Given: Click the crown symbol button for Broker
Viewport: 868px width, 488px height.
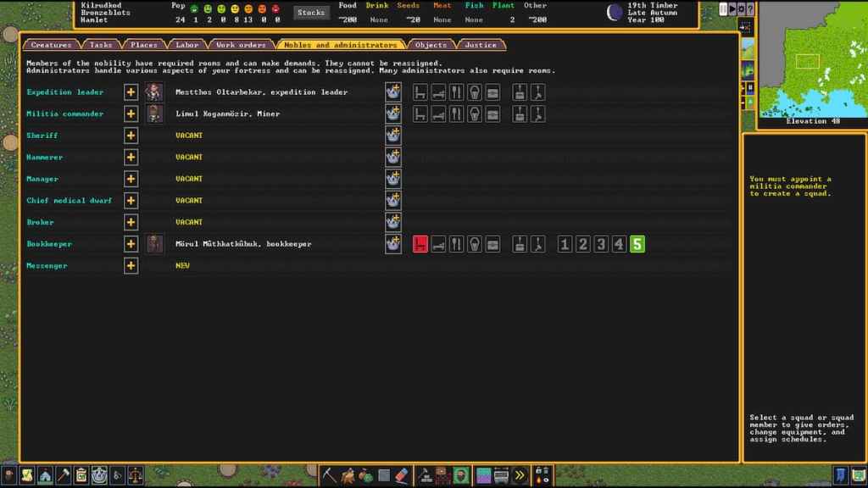Looking at the screenshot, I should coord(392,222).
